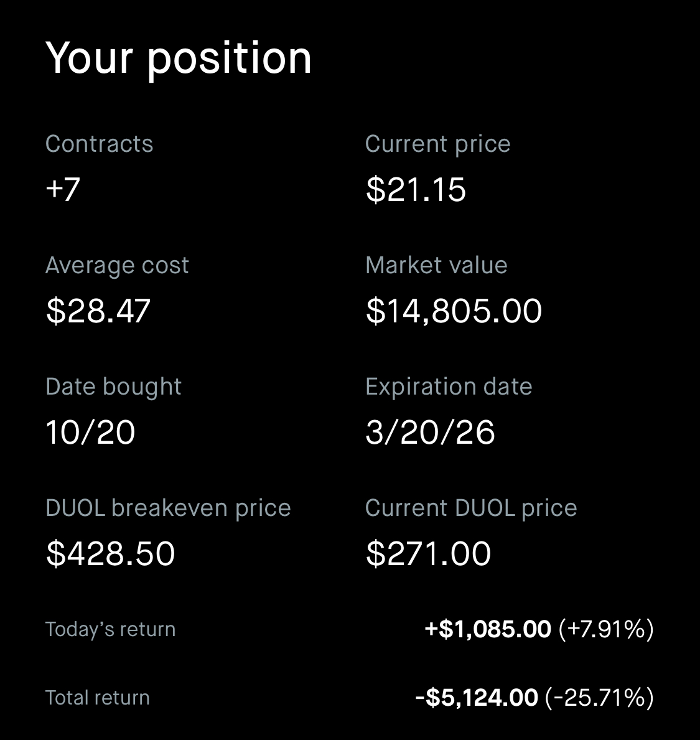Image resolution: width=700 pixels, height=740 pixels.
Task: Click the Market value label
Action: pos(436,266)
